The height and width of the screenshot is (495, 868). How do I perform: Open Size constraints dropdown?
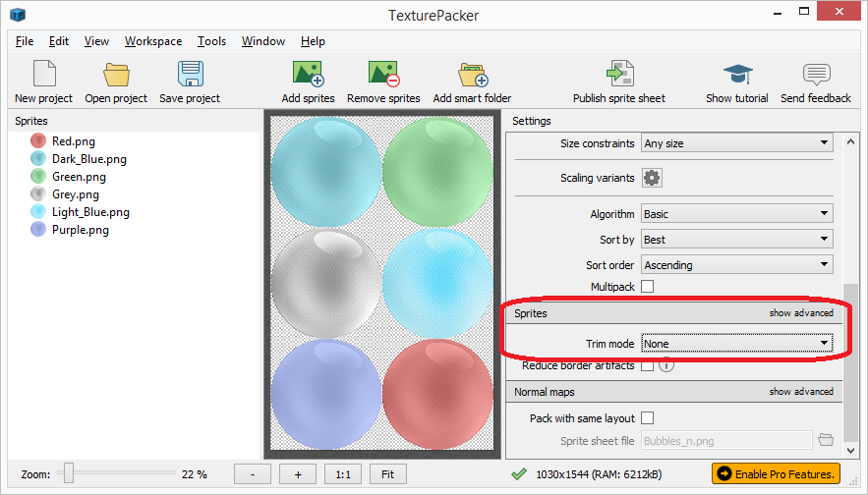click(x=737, y=143)
